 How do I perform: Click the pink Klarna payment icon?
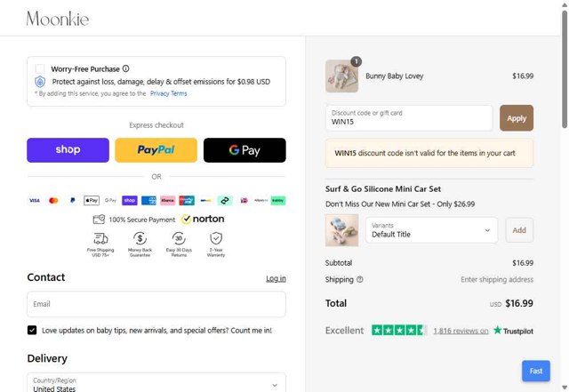(168, 200)
